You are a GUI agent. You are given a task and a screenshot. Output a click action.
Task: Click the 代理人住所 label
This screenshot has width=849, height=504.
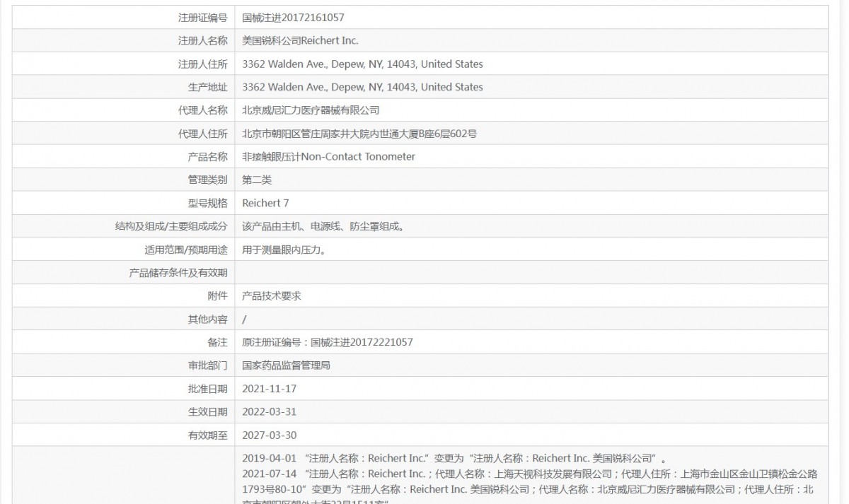pos(203,134)
